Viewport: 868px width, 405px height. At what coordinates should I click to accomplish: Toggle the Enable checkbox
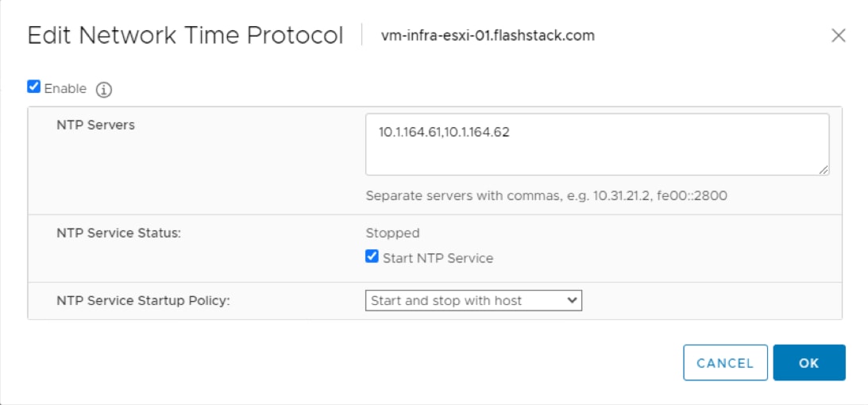coord(34,87)
